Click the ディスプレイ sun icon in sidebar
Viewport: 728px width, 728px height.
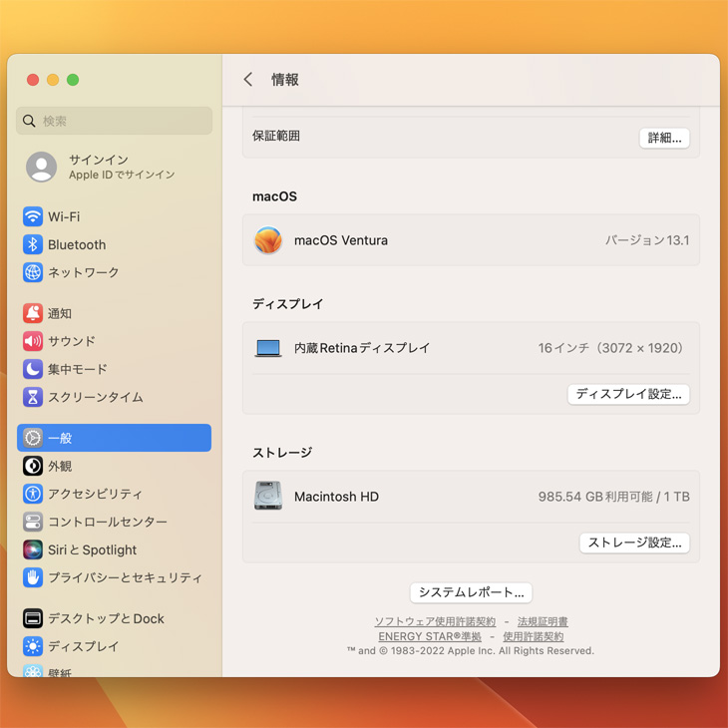33,646
